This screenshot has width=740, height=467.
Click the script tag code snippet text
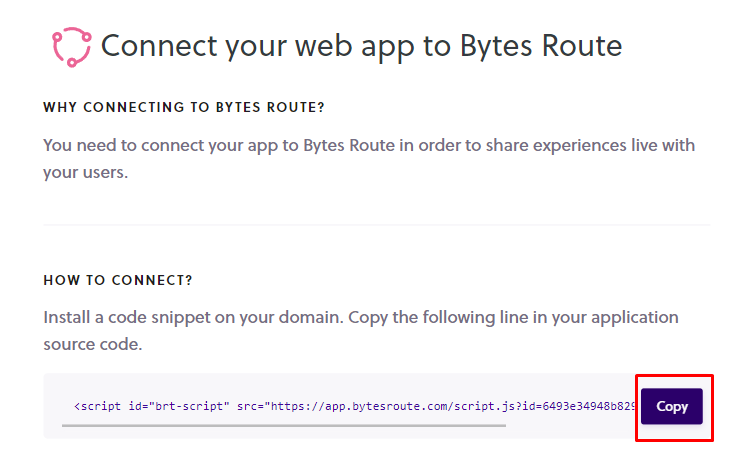(x=354, y=406)
